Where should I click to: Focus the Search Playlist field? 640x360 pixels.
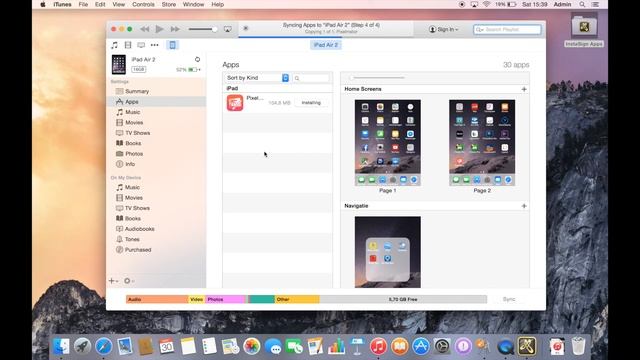point(507,29)
